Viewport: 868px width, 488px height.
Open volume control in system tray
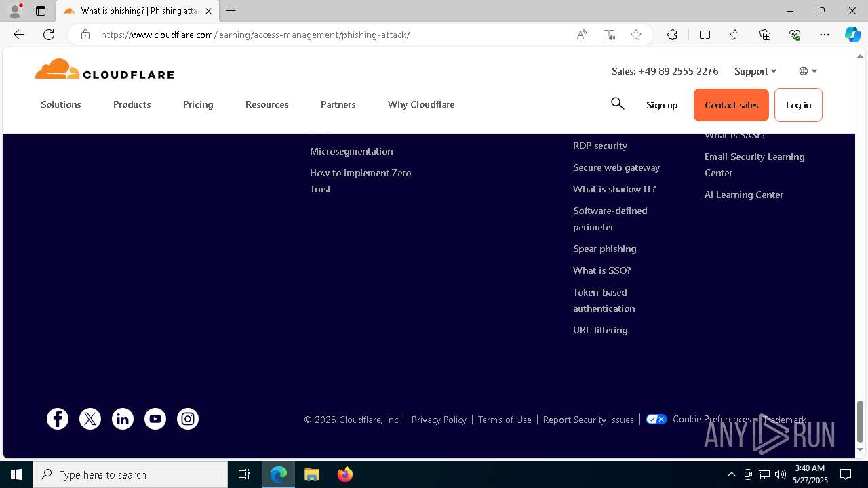781,474
